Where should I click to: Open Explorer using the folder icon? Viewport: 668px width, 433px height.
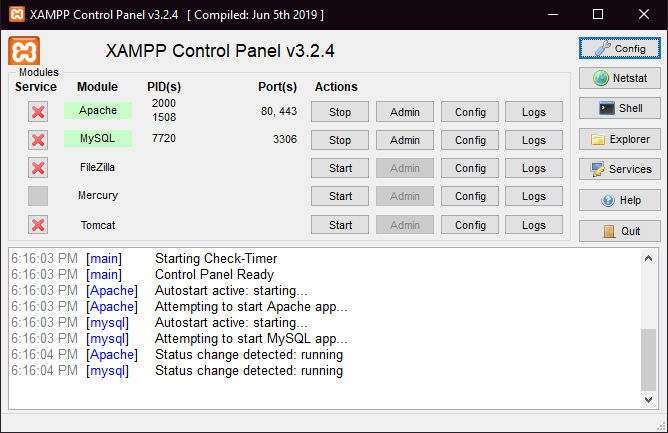pyautogui.click(x=620, y=139)
